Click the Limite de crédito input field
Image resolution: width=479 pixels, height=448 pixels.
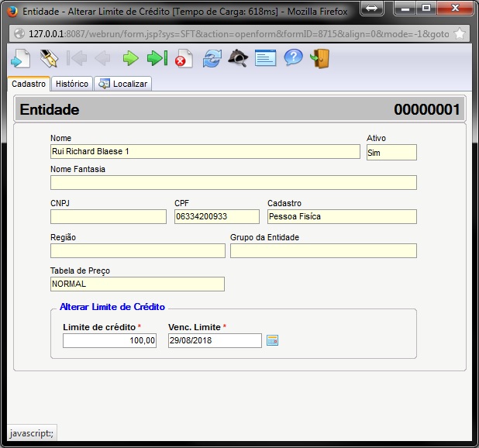pyautogui.click(x=109, y=340)
